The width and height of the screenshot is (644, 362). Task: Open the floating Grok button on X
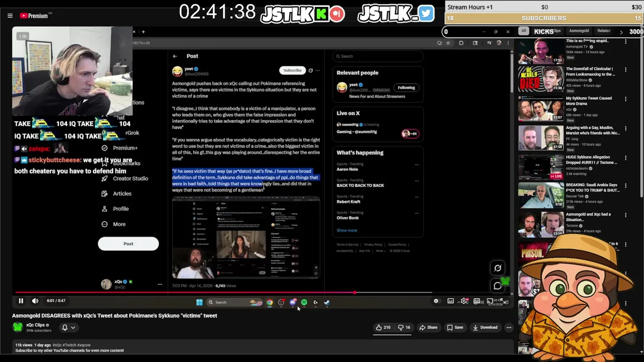click(x=498, y=268)
